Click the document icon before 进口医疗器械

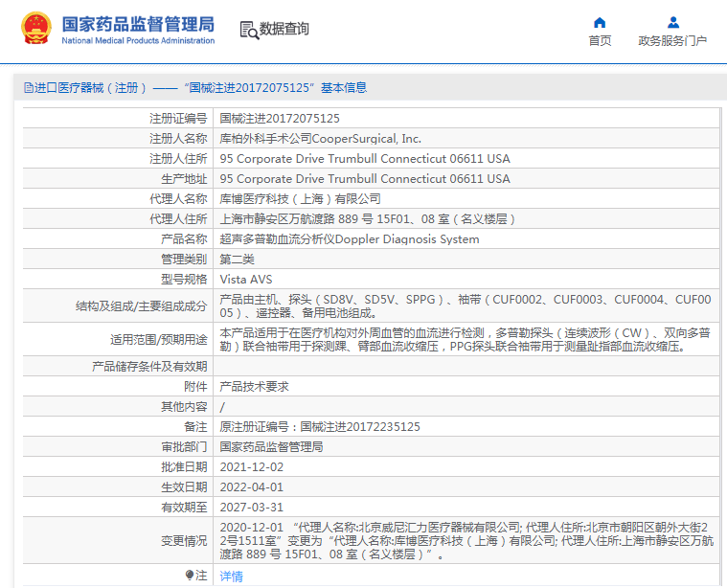click(29, 88)
